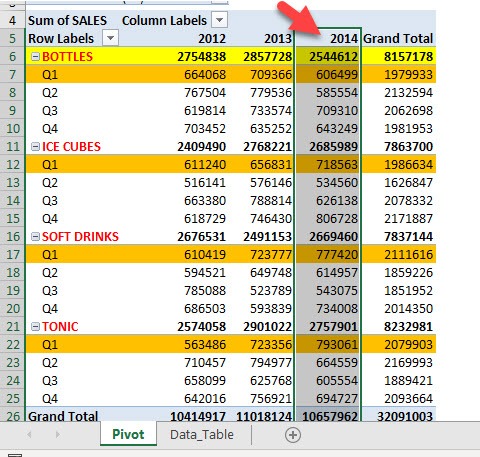The width and height of the screenshot is (480, 457).
Task: Select row header 16
Action: [x=12, y=236]
